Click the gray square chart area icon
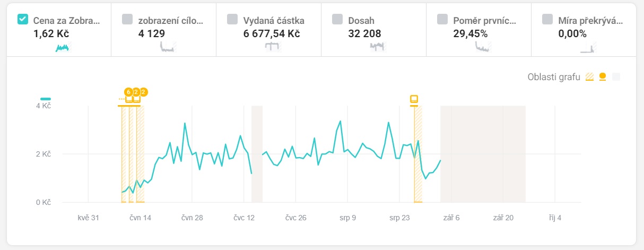The height and width of the screenshot is (250, 644). click(615, 77)
